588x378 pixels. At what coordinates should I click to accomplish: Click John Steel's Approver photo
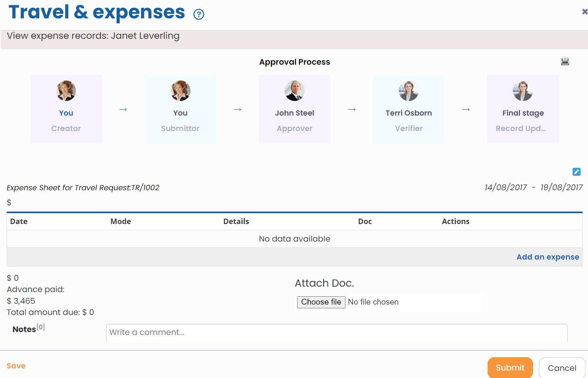295,91
